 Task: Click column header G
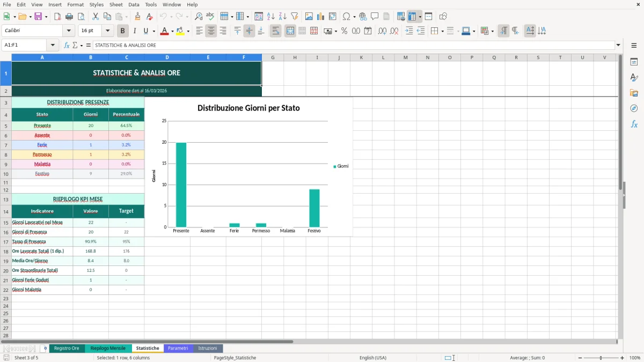pyautogui.click(x=273, y=57)
